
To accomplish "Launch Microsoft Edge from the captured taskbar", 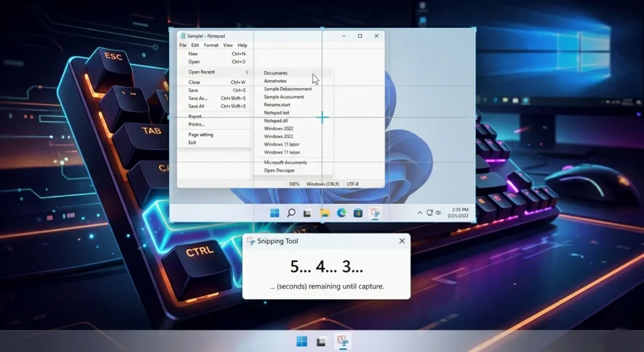I will [x=341, y=213].
